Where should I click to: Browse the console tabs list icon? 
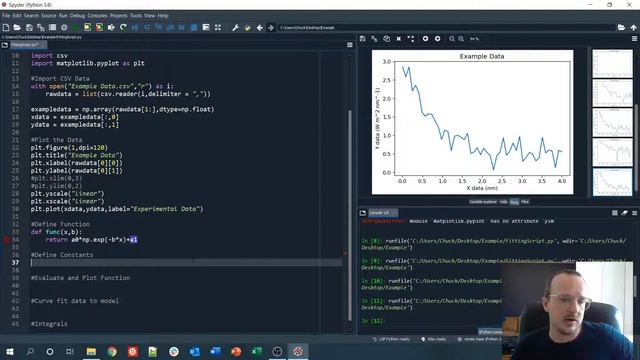tap(363, 213)
